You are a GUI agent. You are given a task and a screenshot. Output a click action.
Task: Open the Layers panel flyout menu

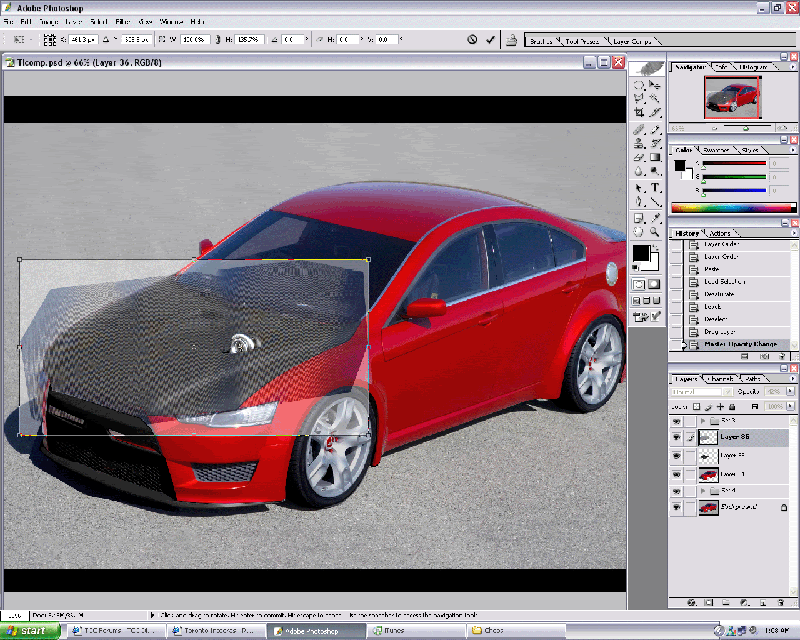coord(793,378)
